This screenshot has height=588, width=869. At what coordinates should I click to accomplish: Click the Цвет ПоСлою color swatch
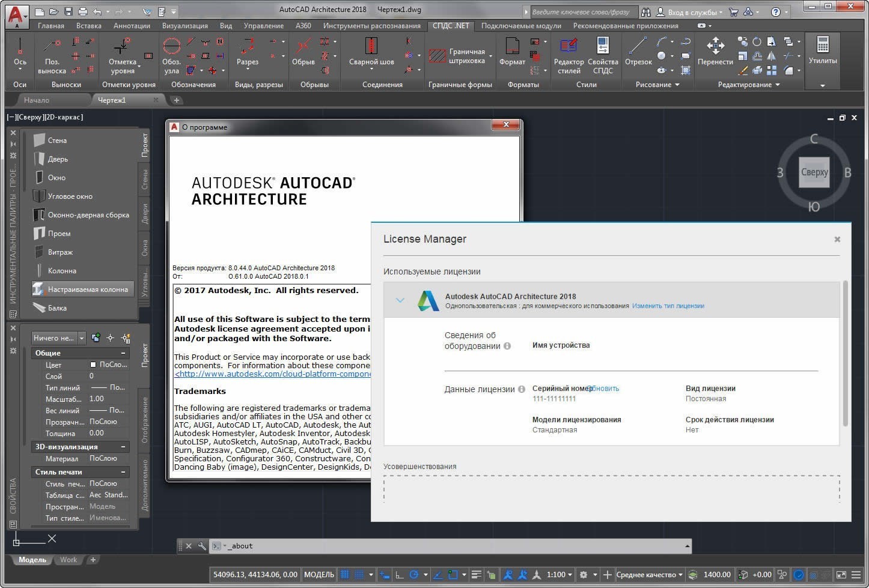[93, 365]
